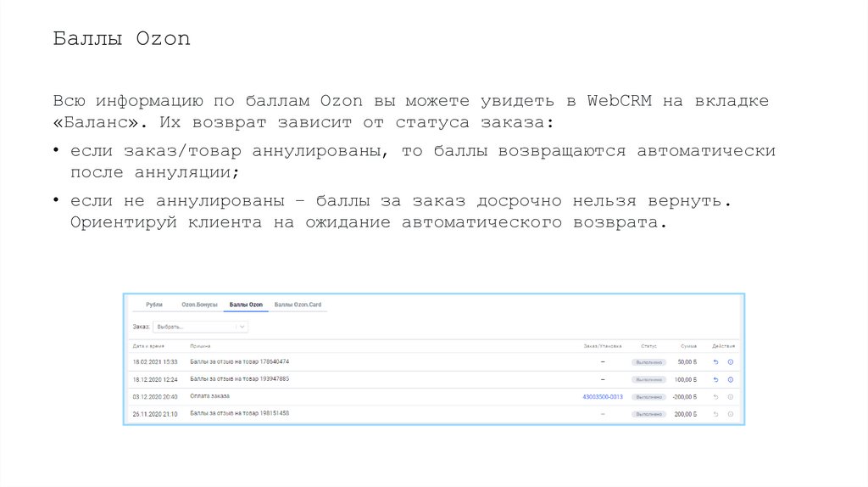This screenshot has height=487, width=868.
Task: Click the info icon in the 18.12.2020 12:24 row
Action: (730, 380)
